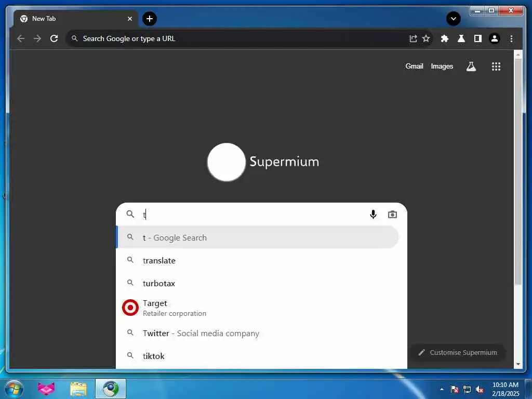Search by image with camera icon
The height and width of the screenshot is (399, 532).
coord(392,215)
